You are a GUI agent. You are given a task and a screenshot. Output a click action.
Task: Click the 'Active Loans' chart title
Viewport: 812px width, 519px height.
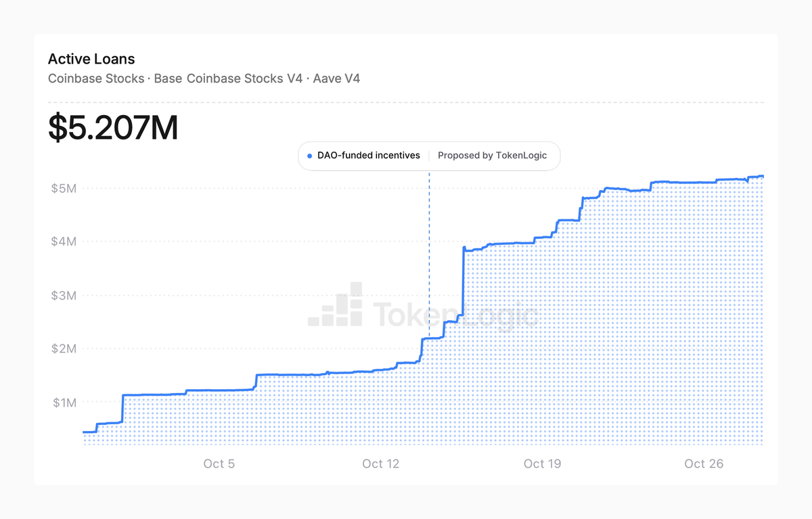[x=91, y=60]
